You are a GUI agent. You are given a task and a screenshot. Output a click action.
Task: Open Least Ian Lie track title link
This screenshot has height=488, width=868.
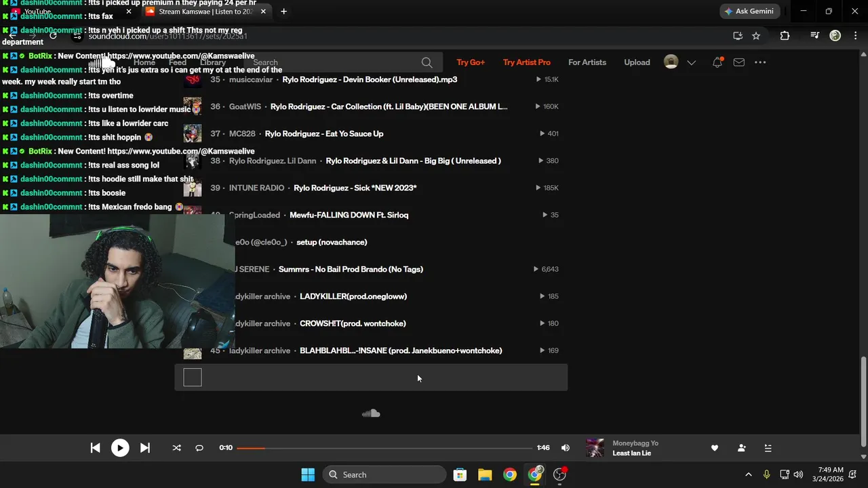click(x=631, y=453)
